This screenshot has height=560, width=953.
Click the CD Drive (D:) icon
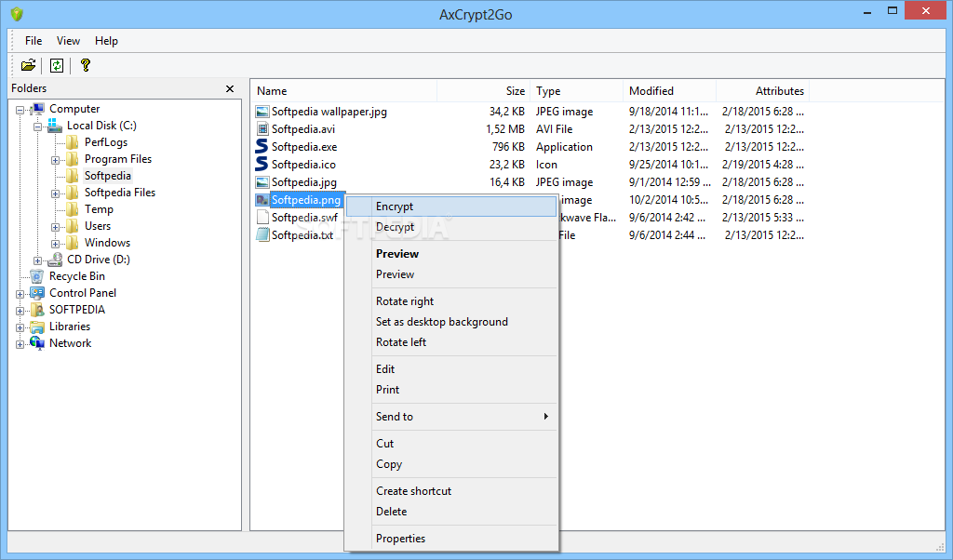(55, 260)
